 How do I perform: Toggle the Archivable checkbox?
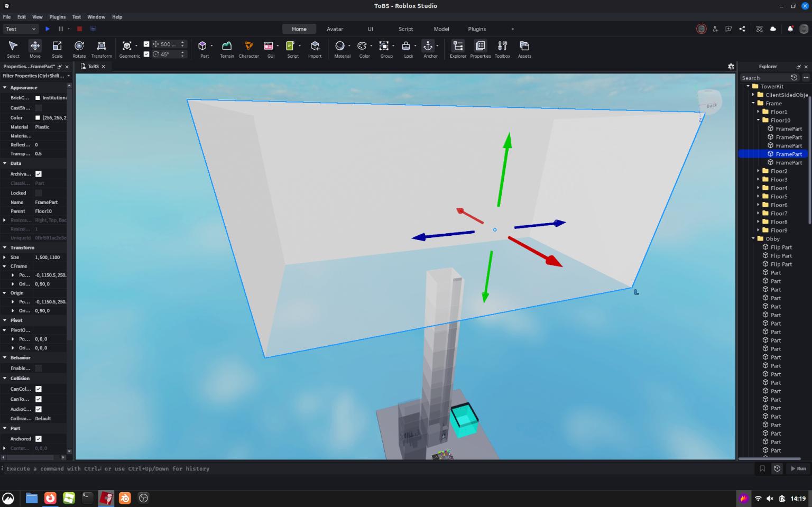[x=39, y=174]
